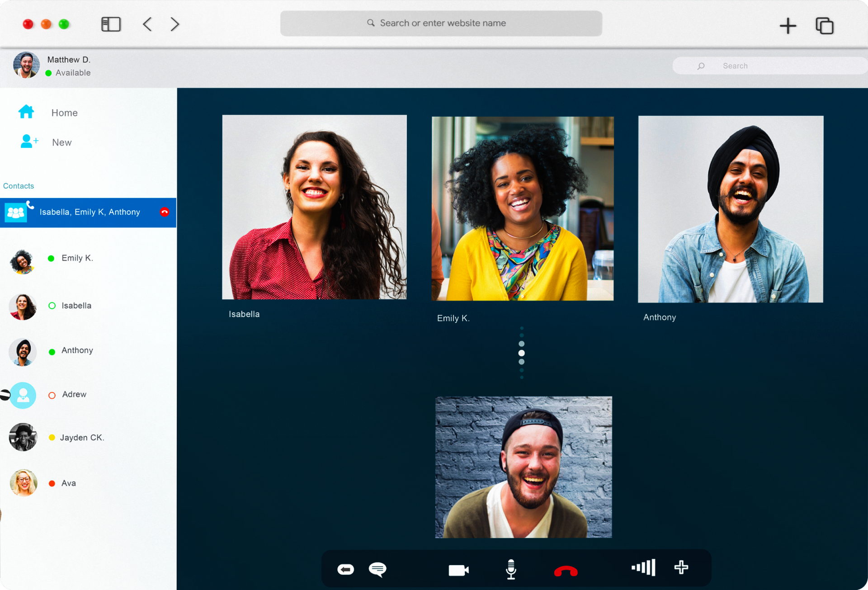Select Jayden CK. in contacts list

coord(82,438)
